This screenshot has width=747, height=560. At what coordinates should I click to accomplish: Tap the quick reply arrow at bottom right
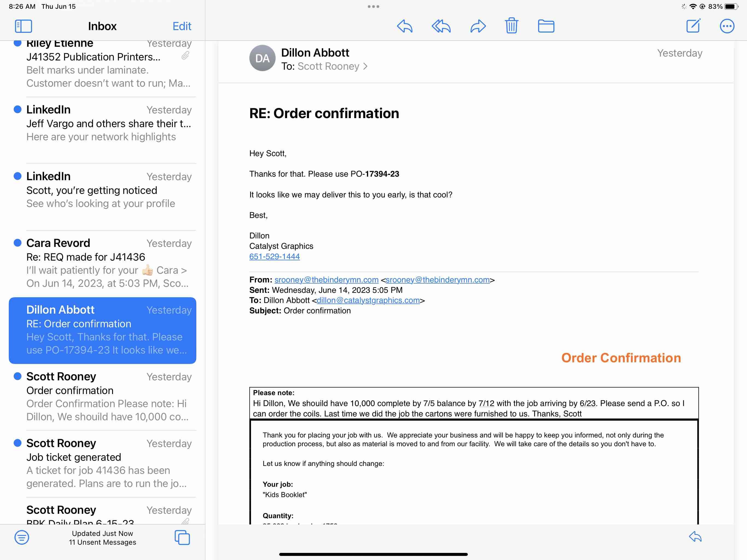[x=695, y=536]
